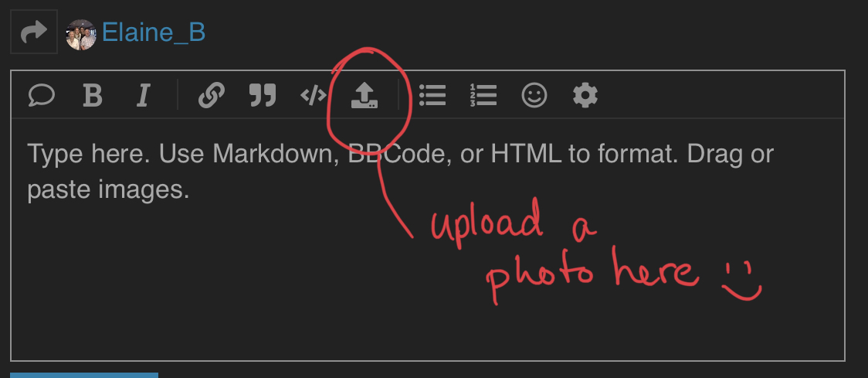Screen dimensions: 868x378
Task: Insert a code block using the </> icon
Action: [x=314, y=95]
